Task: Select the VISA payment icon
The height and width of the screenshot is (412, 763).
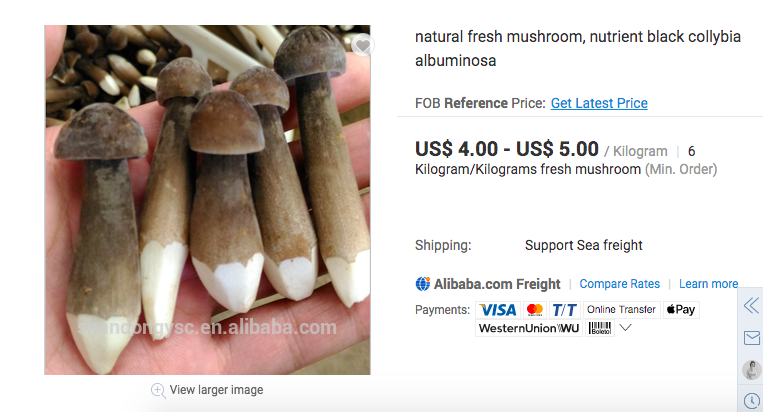Action: pos(498,310)
